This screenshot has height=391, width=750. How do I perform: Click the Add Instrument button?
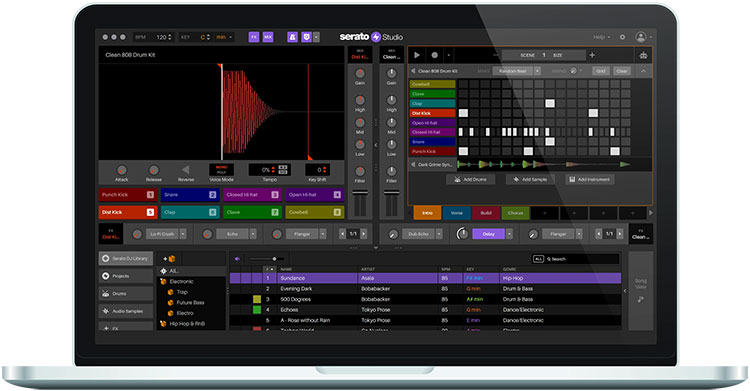point(590,179)
